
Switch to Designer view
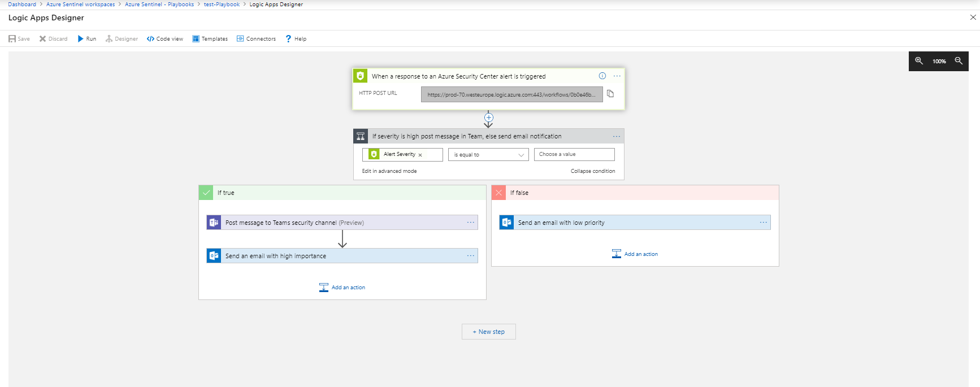122,39
